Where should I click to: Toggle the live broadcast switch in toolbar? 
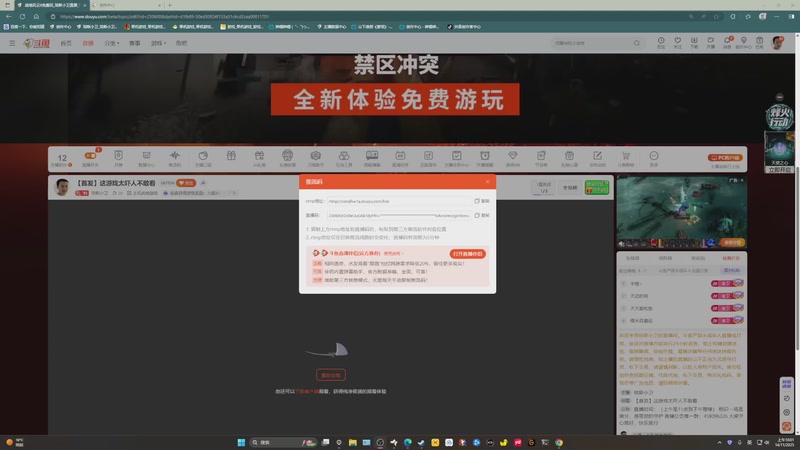[91, 158]
